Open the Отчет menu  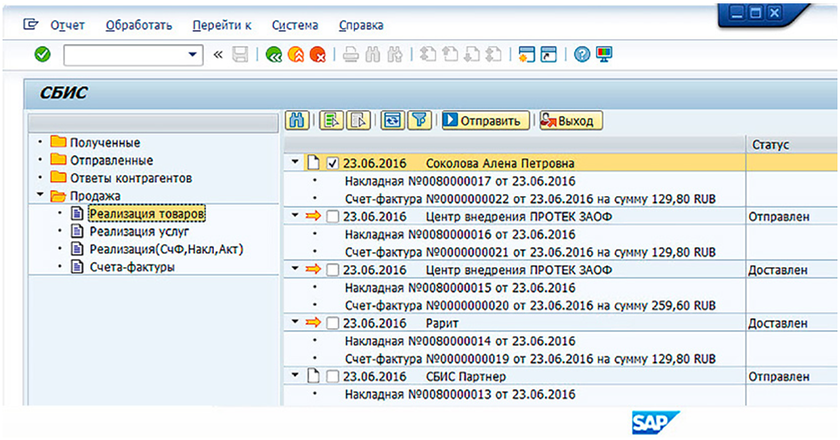[x=67, y=25]
